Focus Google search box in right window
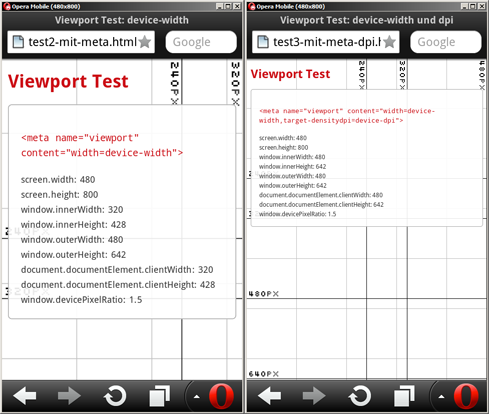The width and height of the screenshot is (489, 414). [446, 42]
